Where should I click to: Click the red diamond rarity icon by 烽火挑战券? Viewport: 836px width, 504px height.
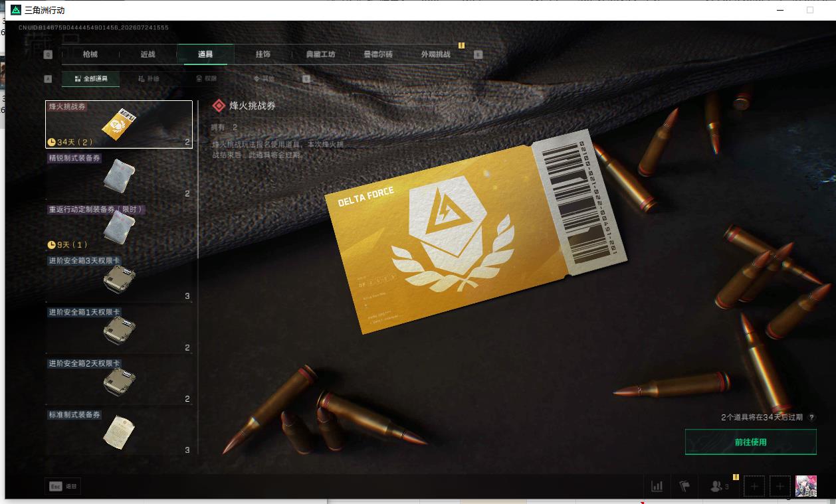pos(218,106)
